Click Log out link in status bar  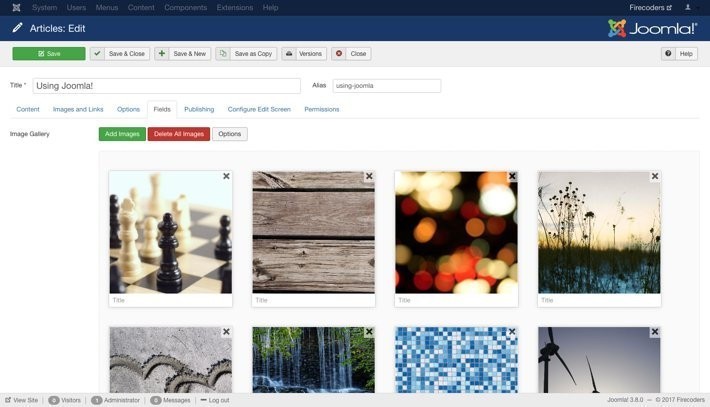215,400
